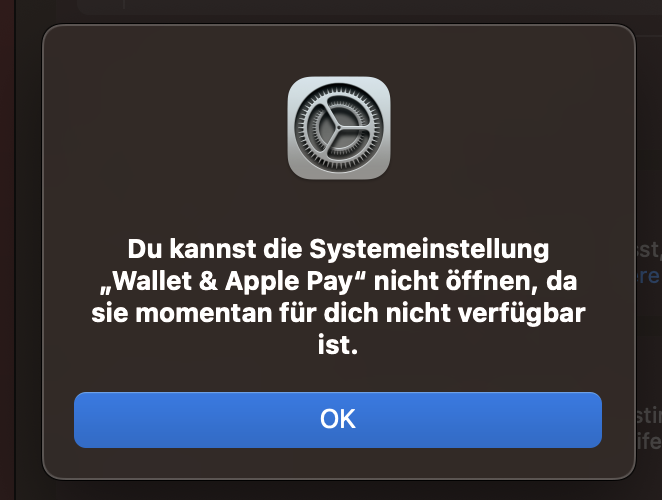The height and width of the screenshot is (500, 662).
Task: Click the dimmed "ife" text at right edge
Action: 649,442
